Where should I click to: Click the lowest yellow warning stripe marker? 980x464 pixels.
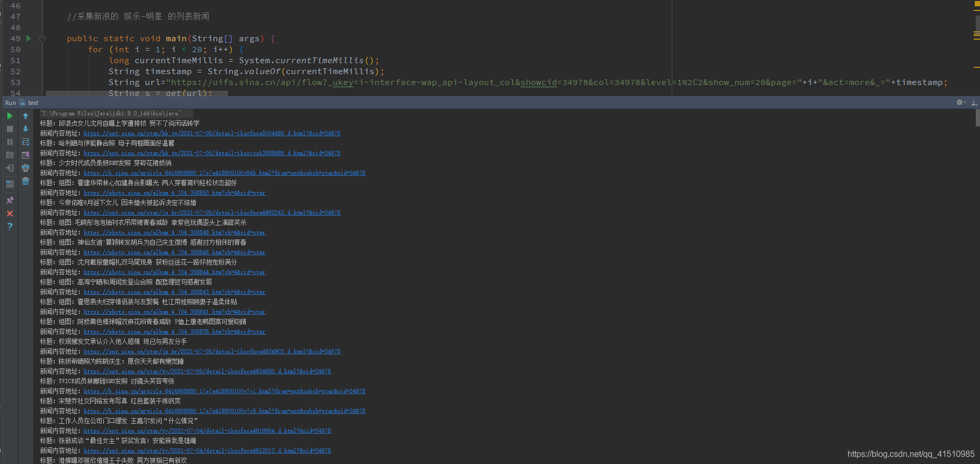point(976,67)
